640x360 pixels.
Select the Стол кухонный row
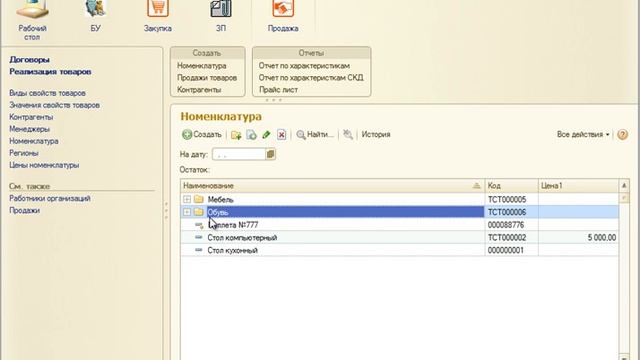pyautogui.click(x=399, y=250)
